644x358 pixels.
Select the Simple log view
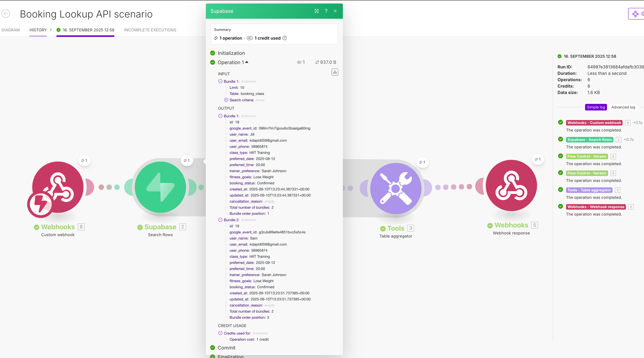(596, 107)
